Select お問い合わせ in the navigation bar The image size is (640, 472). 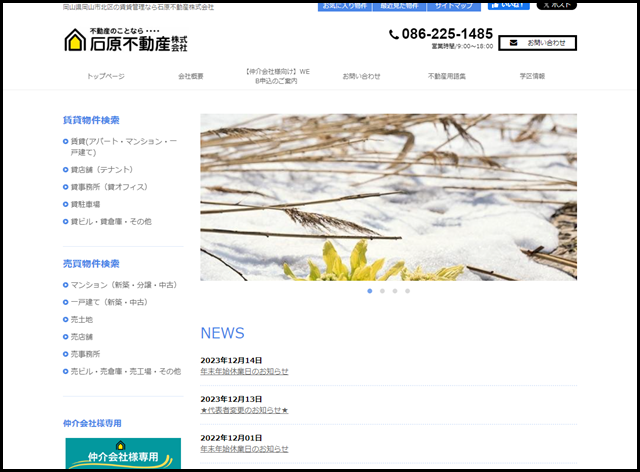[x=361, y=76]
